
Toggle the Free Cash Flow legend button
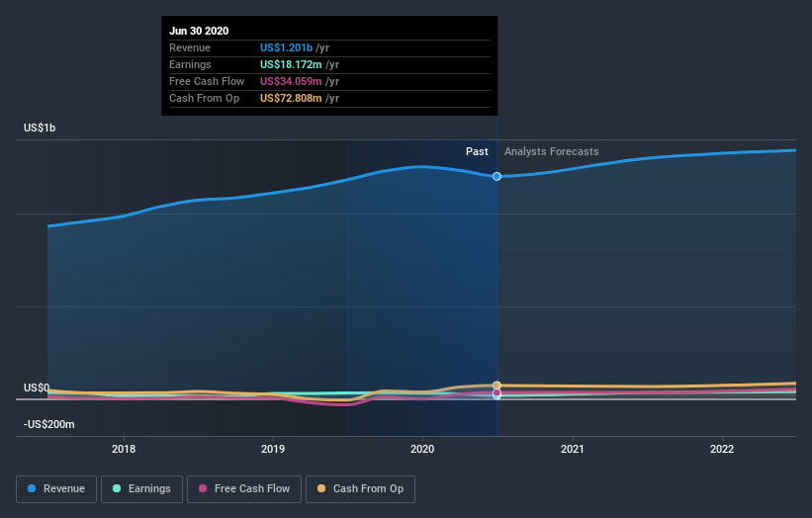244,489
